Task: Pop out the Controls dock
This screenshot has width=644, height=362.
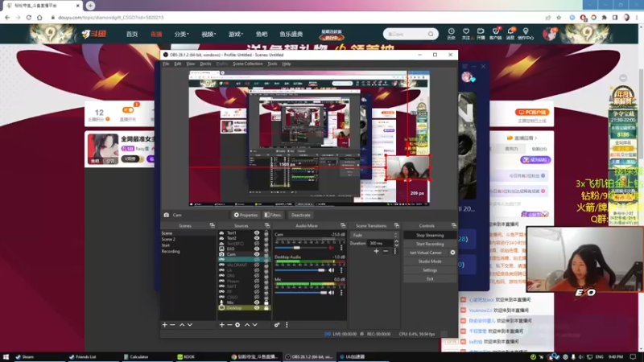Action: [x=454, y=225]
